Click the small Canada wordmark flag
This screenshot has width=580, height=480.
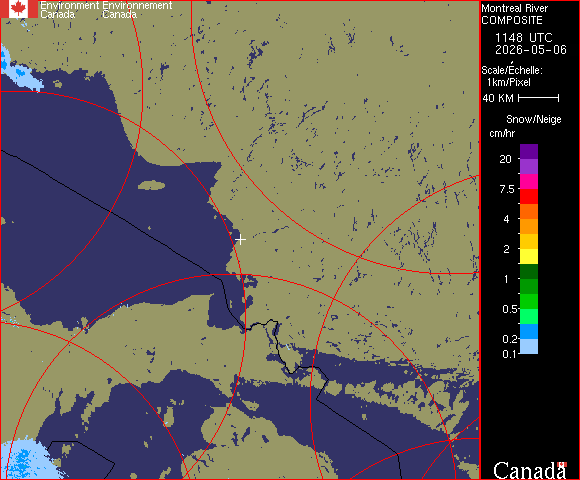coord(563,464)
